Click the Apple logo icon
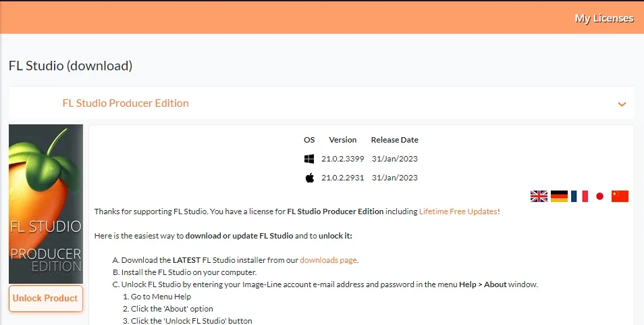 click(x=310, y=178)
